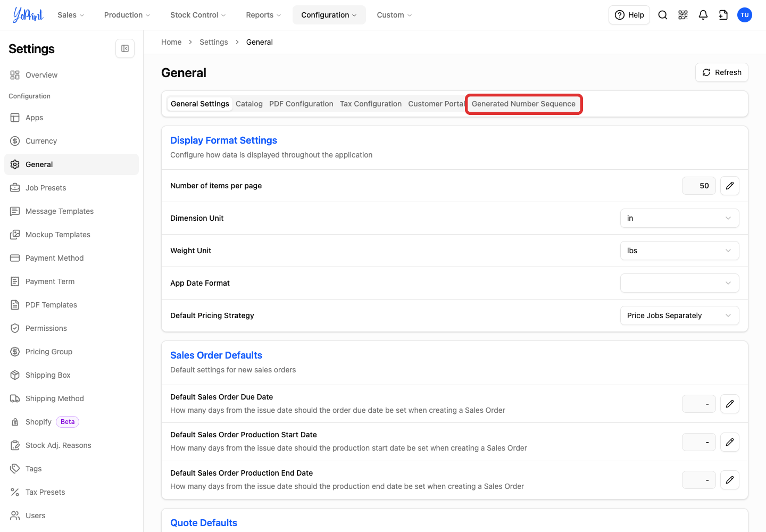The height and width of the screenshot is (532, 766).
Task: Open Tax Presets settings
Action: point(71,492)
